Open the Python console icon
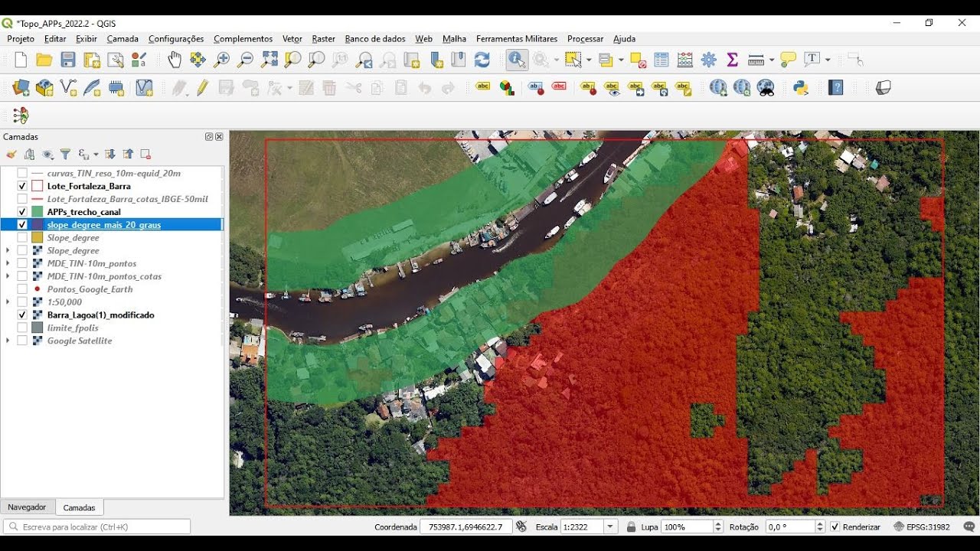This screenshot has height=551, width=980. pyautogui.click(x=802, y=88)
